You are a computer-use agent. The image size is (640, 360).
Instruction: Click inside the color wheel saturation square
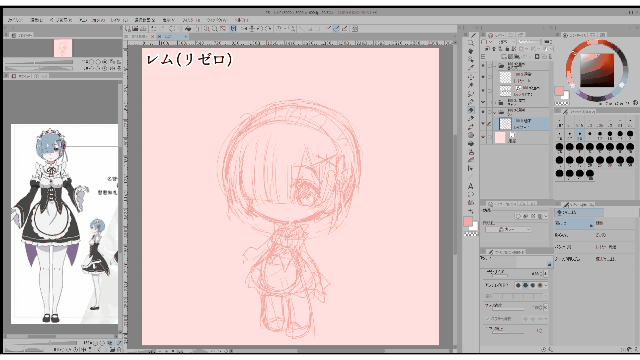pos(597,70)
